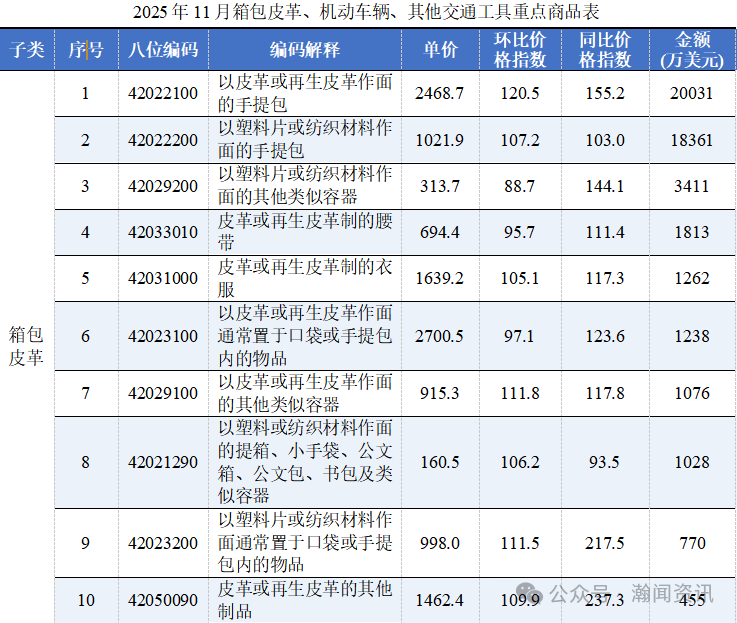Image resolution: width=737 pixels, height=623 pixels.
Task: Click description starting '以塑料或纺织材料作面的提箱'
Action: click(x=305, y=462)
